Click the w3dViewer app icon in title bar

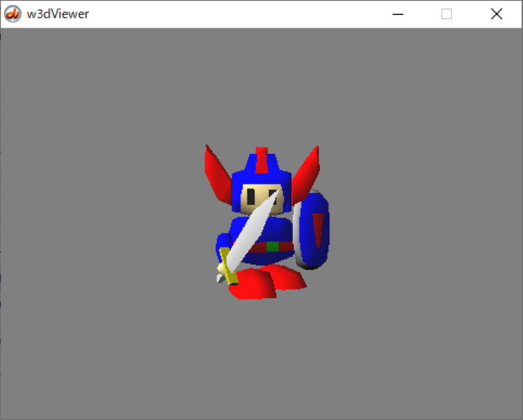(x=13, y=14)
